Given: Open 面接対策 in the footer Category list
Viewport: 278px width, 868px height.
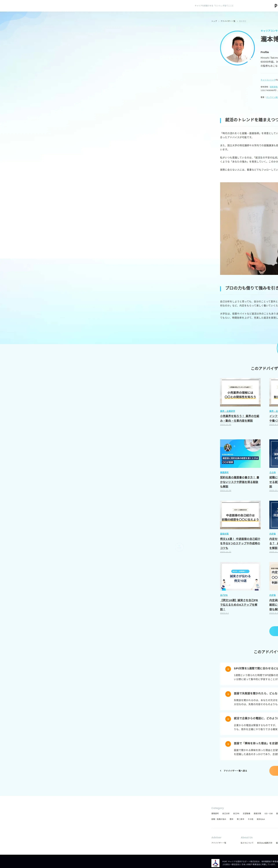Looking at the screenshot, I should [x=257, y=813].
